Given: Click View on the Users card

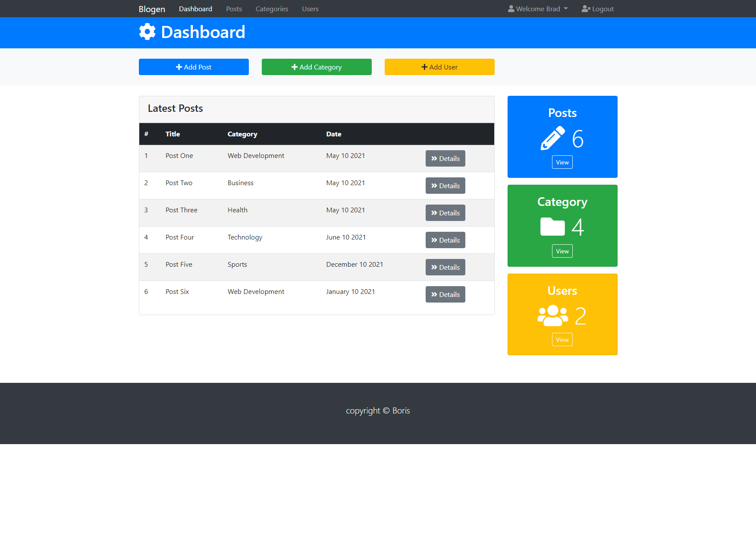Looking at the screenshot, I should click(562, 339).
